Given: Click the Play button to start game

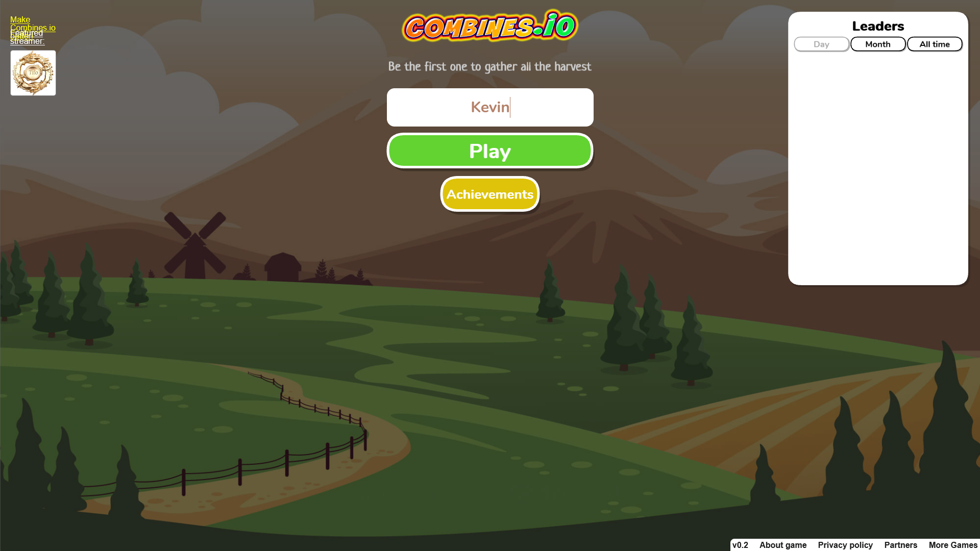Looking at the screenshot, I should click(x=490, y=150).
